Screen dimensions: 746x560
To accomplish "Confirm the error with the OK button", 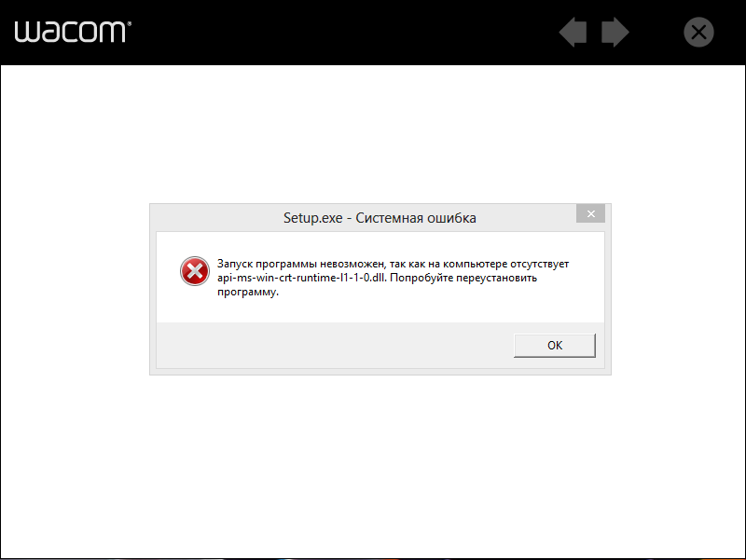I will [554, 345].
